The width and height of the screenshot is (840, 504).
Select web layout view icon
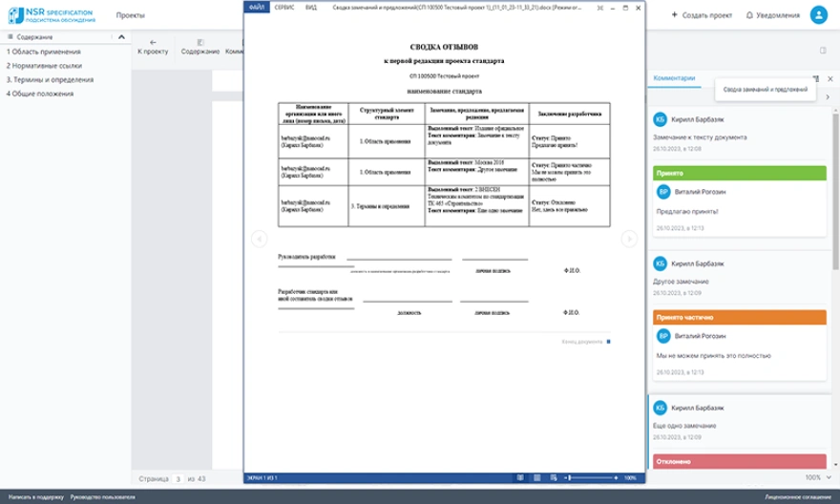pos(554,478)
